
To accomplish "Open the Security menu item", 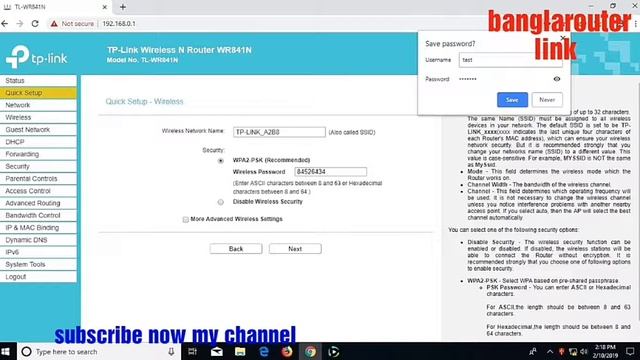I will click(38, 166).
